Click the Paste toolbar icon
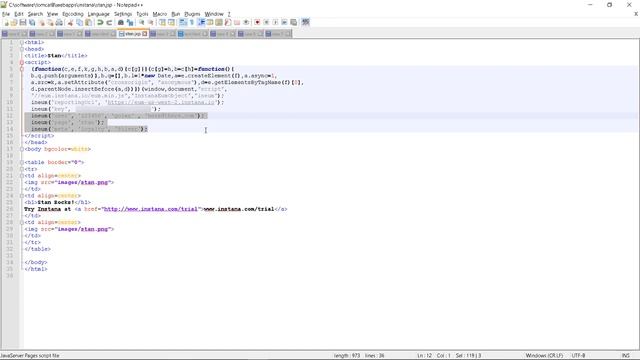 tap(88, 22)
